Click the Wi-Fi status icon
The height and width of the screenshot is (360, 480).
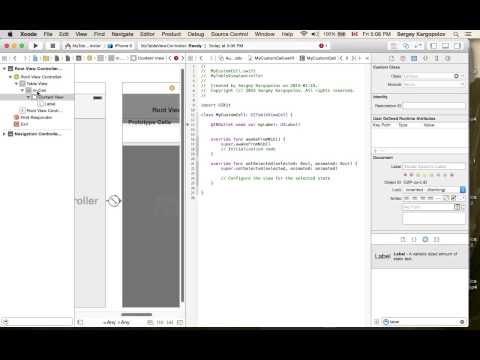click(303, 34)
